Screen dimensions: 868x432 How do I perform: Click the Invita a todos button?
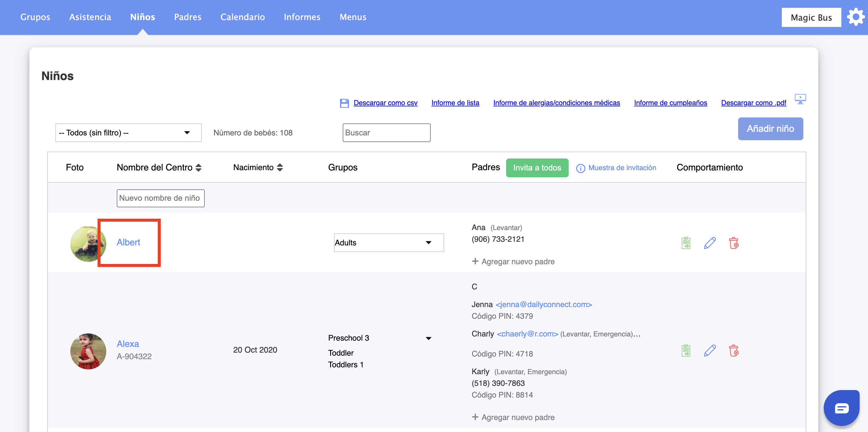coord(537,167)
